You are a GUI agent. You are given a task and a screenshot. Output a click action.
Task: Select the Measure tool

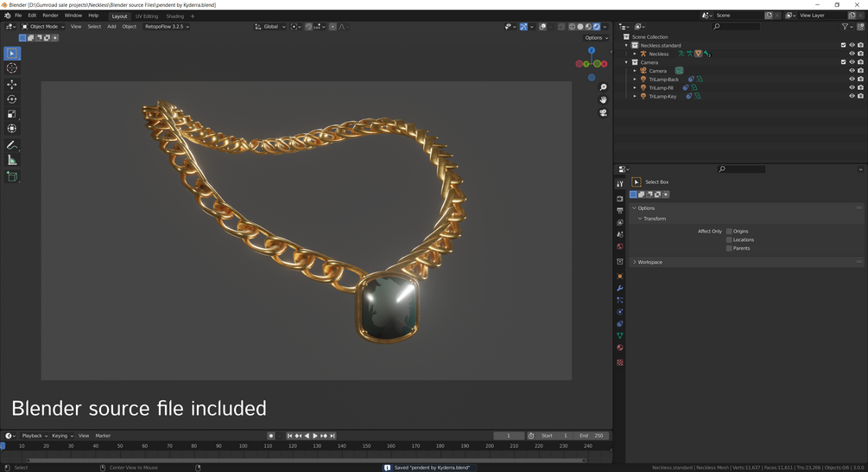11,161
